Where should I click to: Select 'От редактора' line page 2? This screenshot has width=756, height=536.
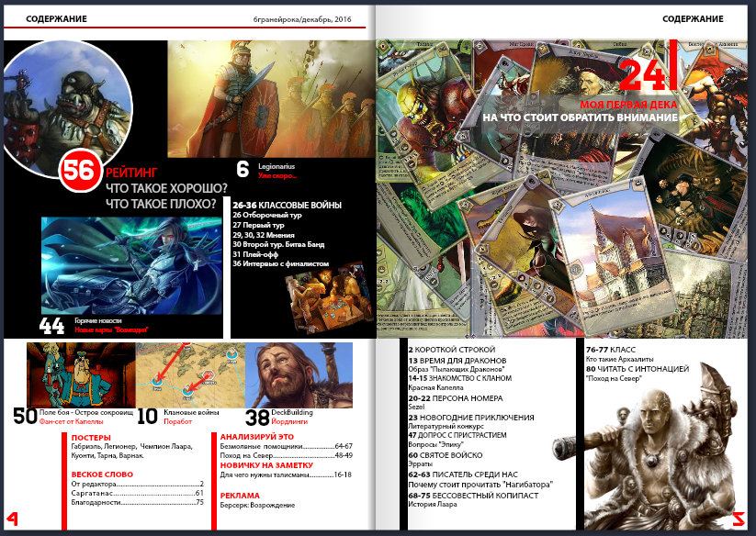[x=138, y=484]
